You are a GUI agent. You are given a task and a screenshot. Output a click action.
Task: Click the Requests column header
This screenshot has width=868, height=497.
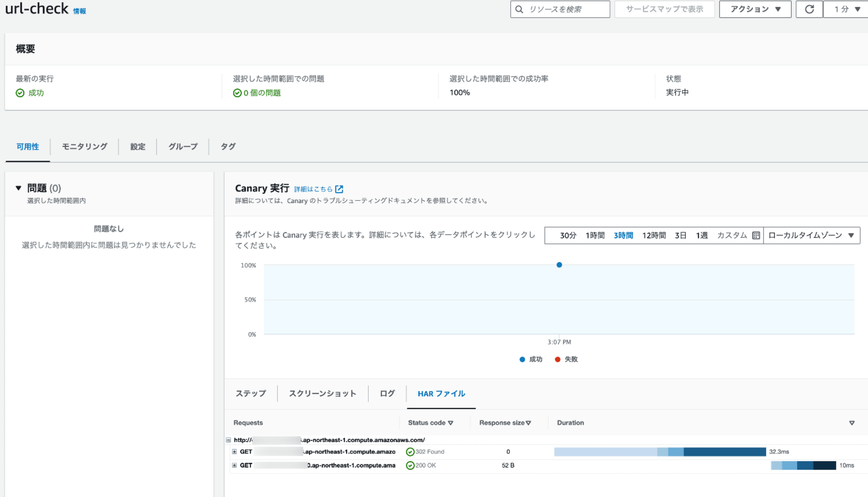point(248,423)
